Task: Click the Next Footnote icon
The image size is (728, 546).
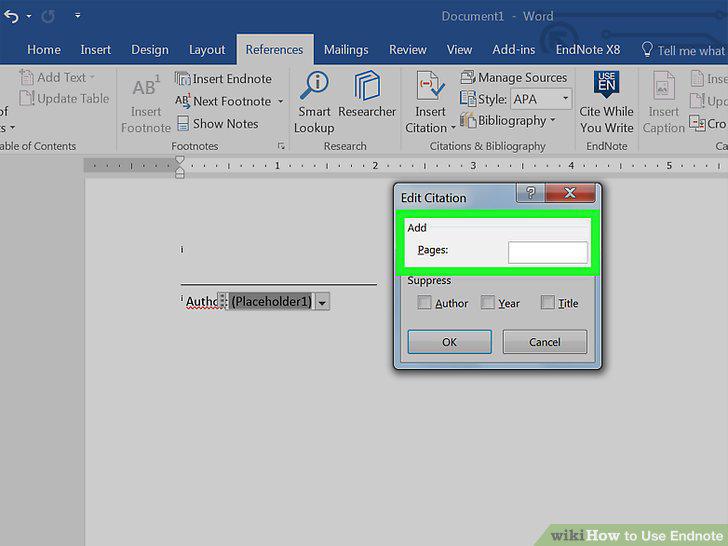Action: pyautogui.click(x=182, y=101)
